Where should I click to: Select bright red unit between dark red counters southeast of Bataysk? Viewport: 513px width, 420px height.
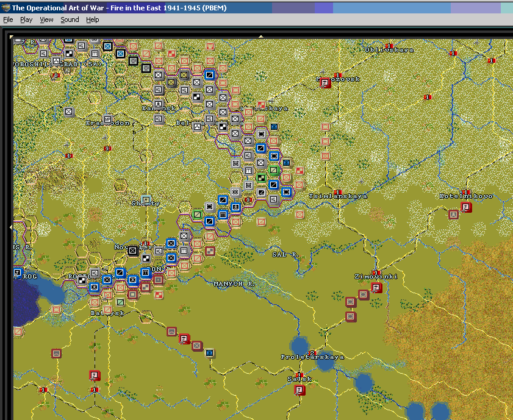185,338
